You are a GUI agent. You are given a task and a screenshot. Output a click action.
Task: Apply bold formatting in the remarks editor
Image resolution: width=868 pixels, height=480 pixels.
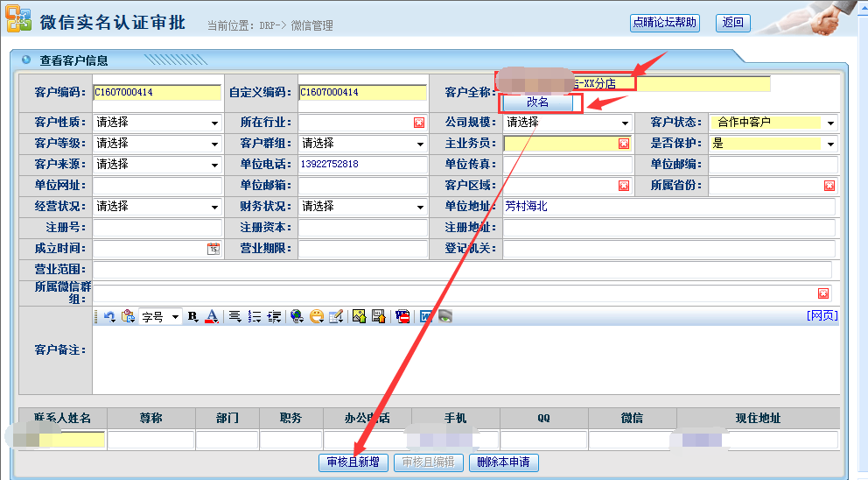tap(192, 317)
